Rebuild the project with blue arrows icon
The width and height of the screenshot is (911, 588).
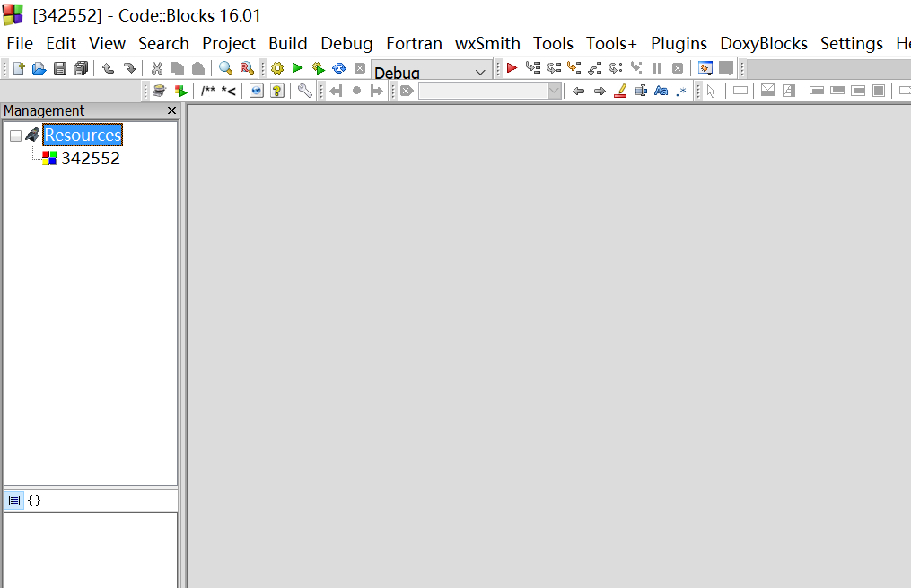click(x=339, y=68)
